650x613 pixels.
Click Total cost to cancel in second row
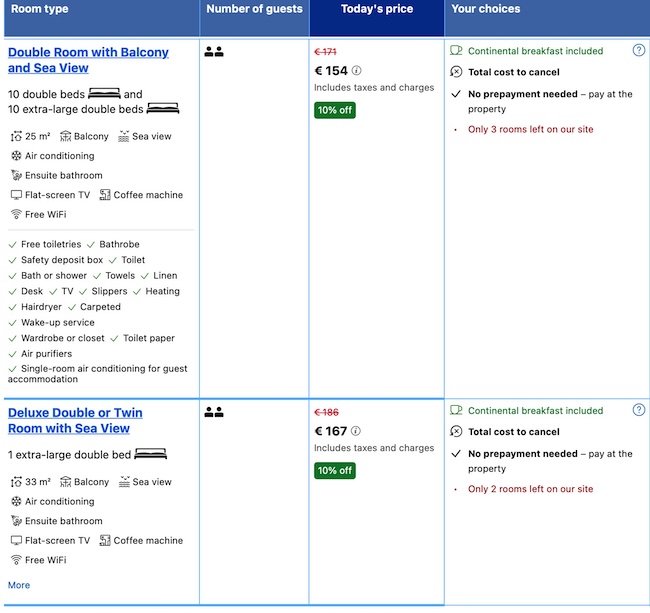(x=513, y=432)
